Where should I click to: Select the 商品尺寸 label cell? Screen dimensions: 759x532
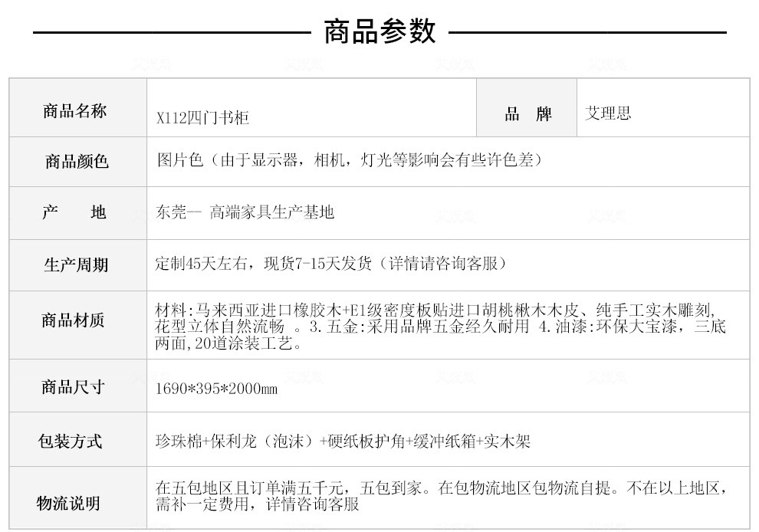78,386
